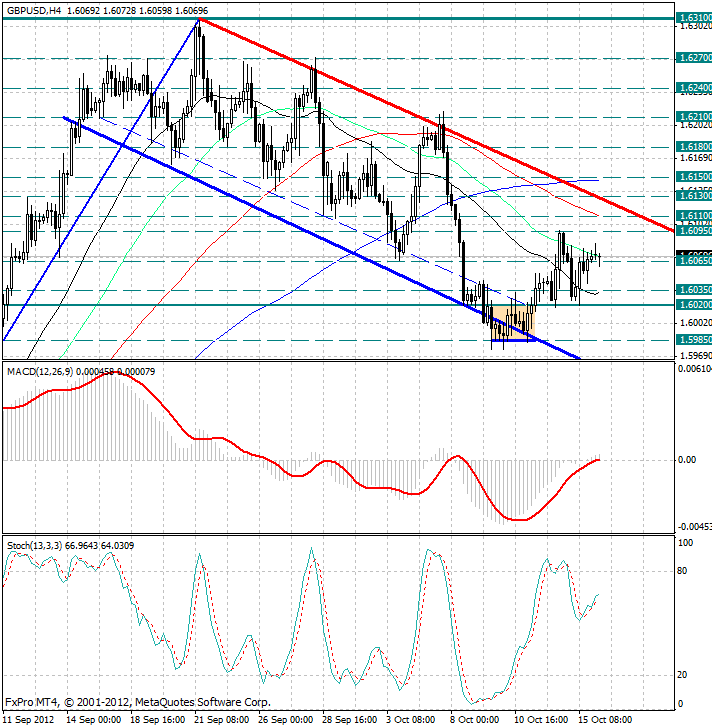Click the 1.6150 price level label
Image resolution: width=712 pixels, height=727 pixels.
click(694, 177)
